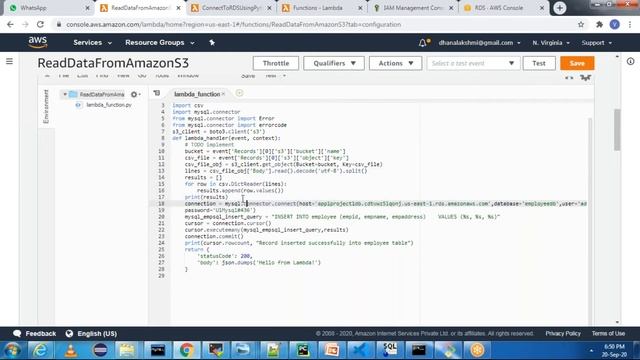Open the Actions dropdown
The image size is (640, 360).
395,63
